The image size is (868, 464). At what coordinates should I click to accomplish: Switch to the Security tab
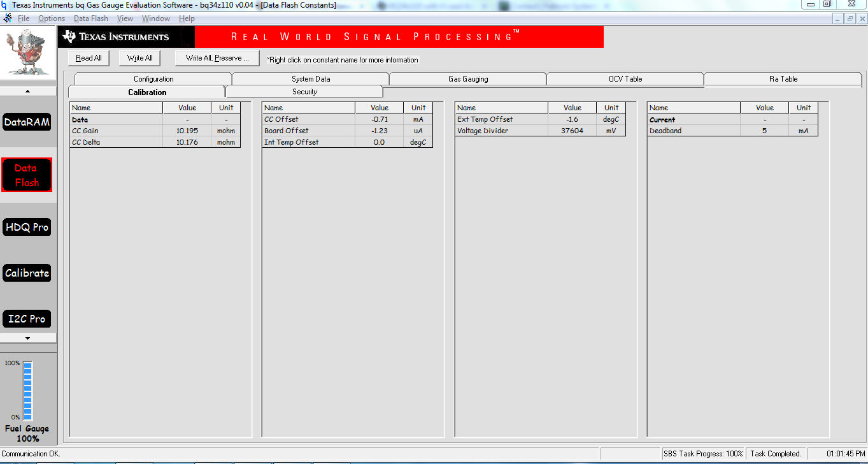pyautogui.click(x=304, y=92)
